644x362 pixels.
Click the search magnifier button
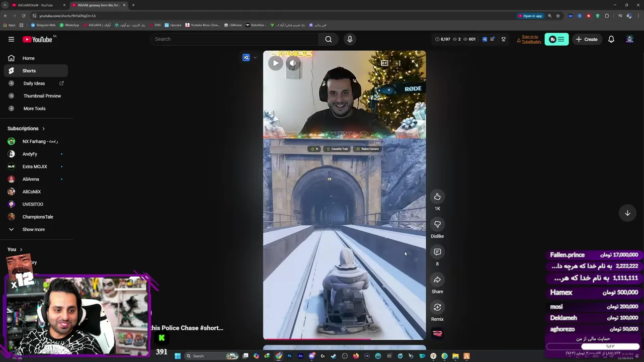pyautogui.click(x=329, y=39)
